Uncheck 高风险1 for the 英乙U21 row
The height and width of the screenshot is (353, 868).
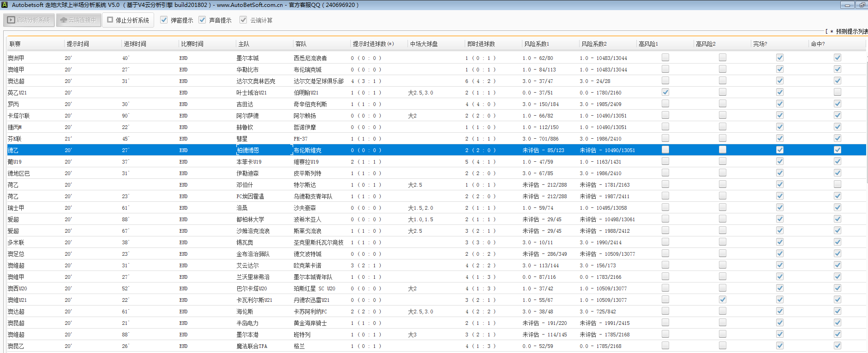click(x=665, y=92)
